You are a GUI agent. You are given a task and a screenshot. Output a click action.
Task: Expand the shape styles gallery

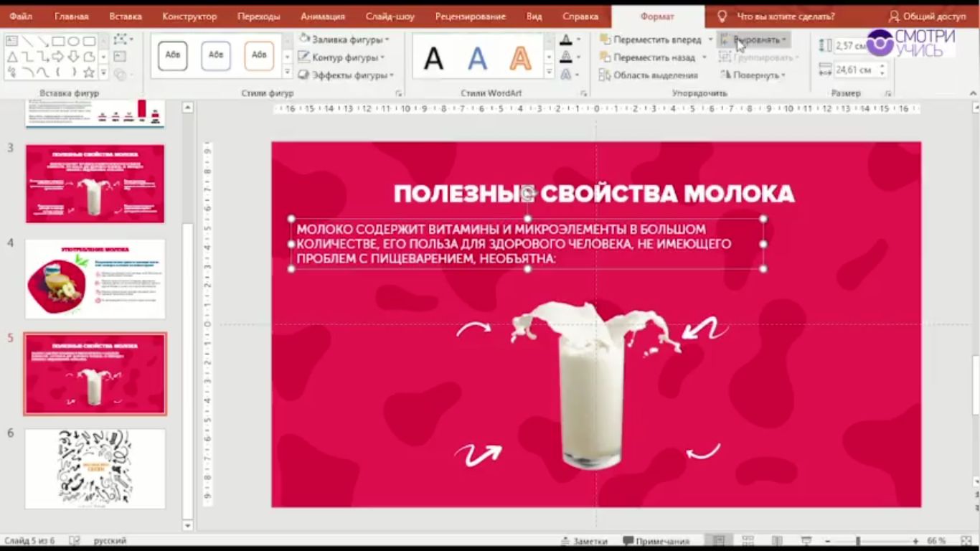tap(288, 72)
